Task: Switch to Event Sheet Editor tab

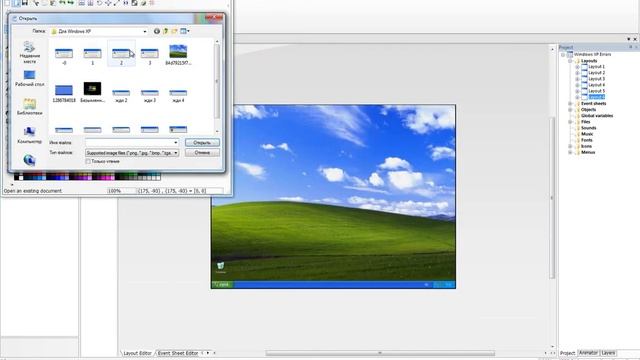Action: coord(178,353)
